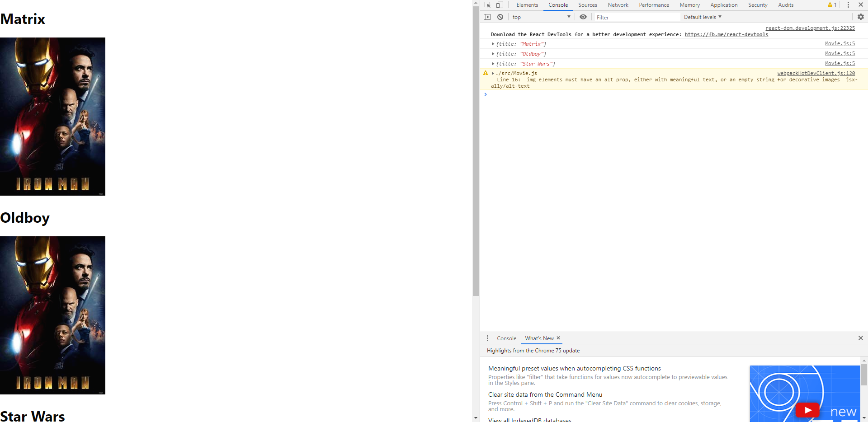Click the warning count indicator
The width and height of the screenshot is (868, 422).
tap(832, 5)
